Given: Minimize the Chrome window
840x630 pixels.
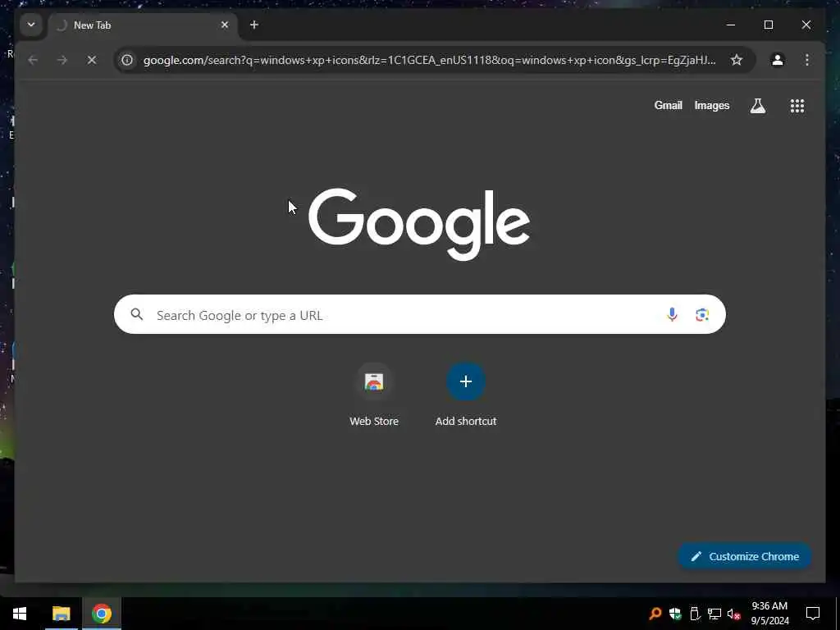Looking at the screenshot, I should tap(731, 25).
